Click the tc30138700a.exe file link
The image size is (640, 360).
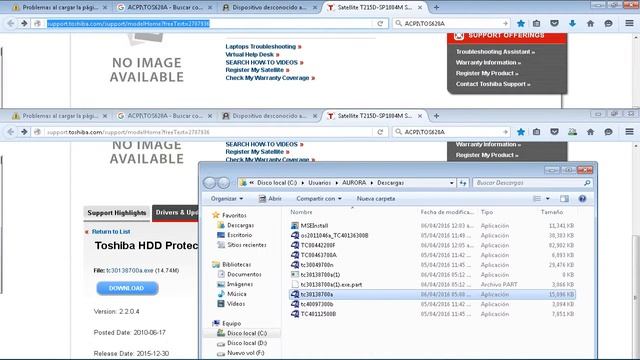tap(130, 271)
